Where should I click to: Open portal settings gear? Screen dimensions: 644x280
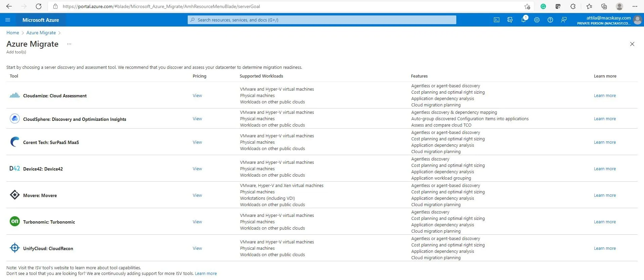click(x=537, y=20)
